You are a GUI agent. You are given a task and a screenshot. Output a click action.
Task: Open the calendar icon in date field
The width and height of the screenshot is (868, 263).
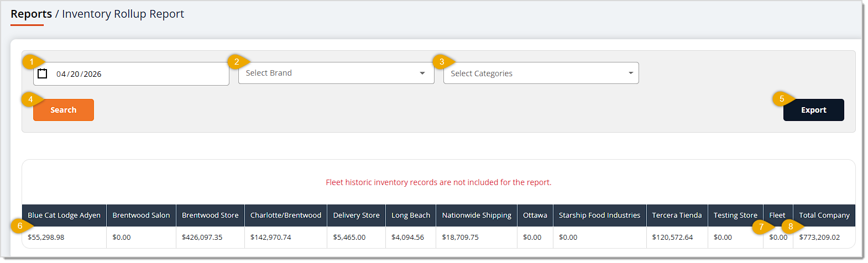[43, 73]
